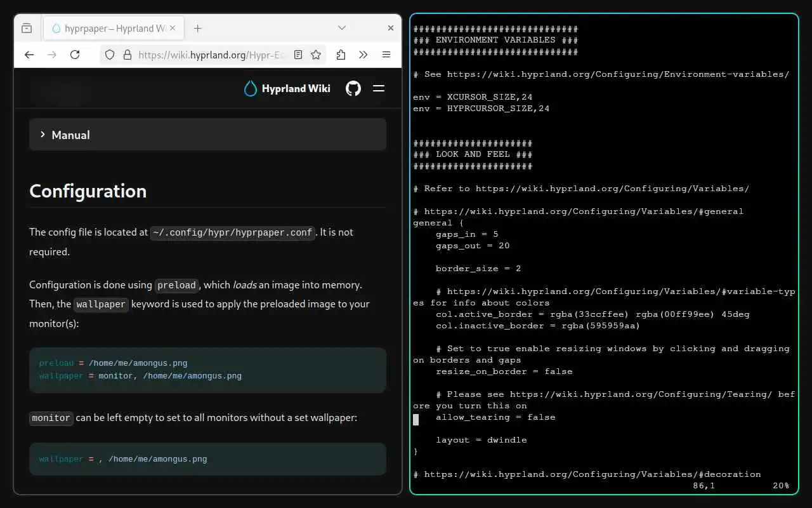Open the list all tabs dropdown
Viewport: 812px width, 508px height.
click(342, 28)
